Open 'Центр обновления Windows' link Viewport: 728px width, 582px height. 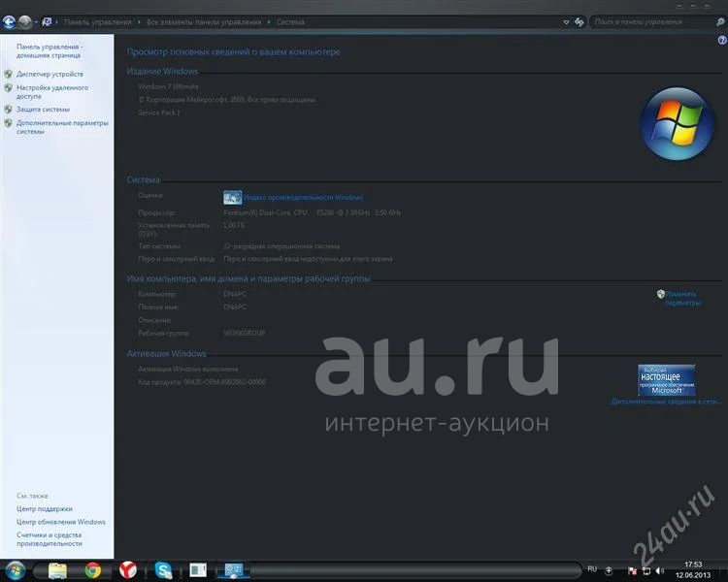coord(61,522)
